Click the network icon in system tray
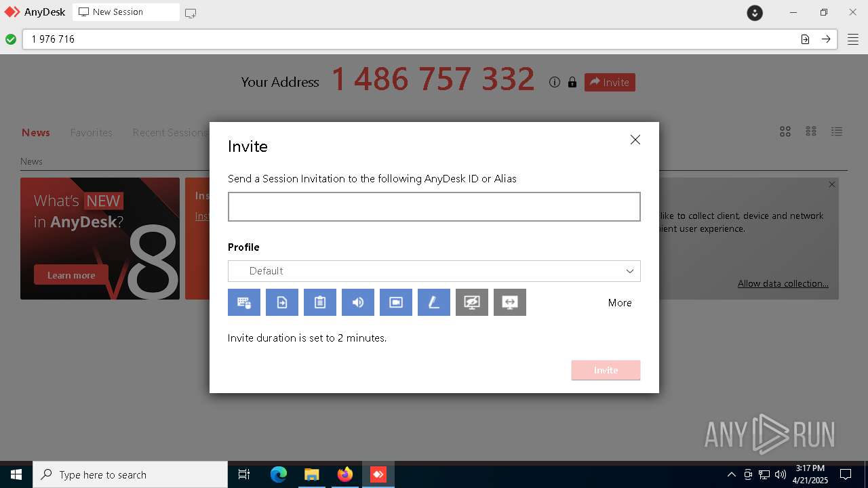The width and height of the screenshot is (868, 488). pyautogui.click(x=764, y=474)
